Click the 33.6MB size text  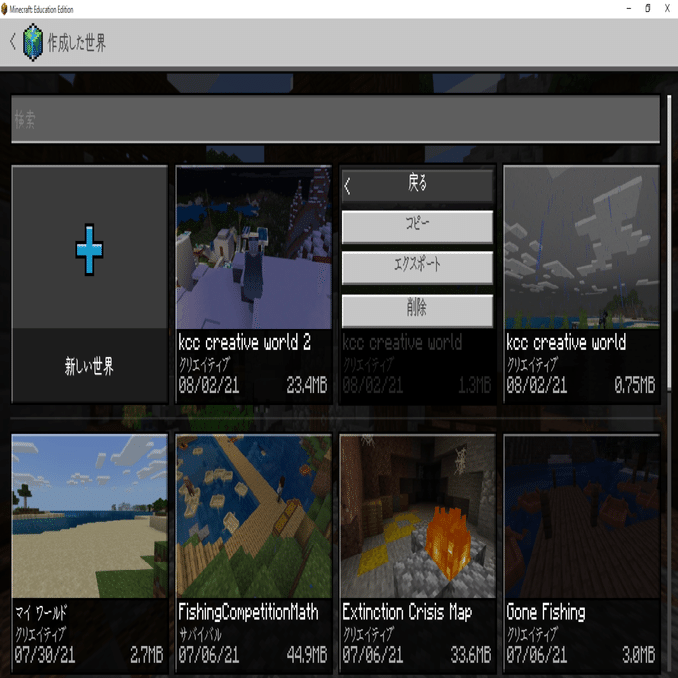pyautogui.click(x=470, y=654)
